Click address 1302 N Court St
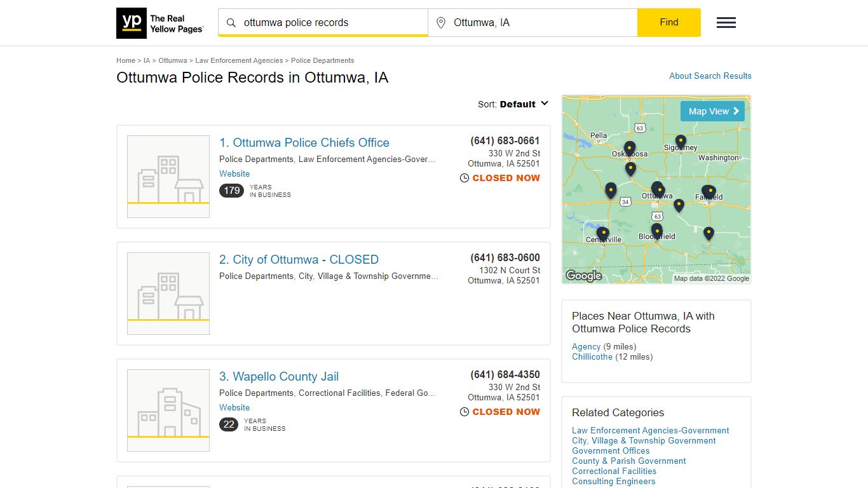Screen dimensions: 868x488 click(x=510, y=271)
